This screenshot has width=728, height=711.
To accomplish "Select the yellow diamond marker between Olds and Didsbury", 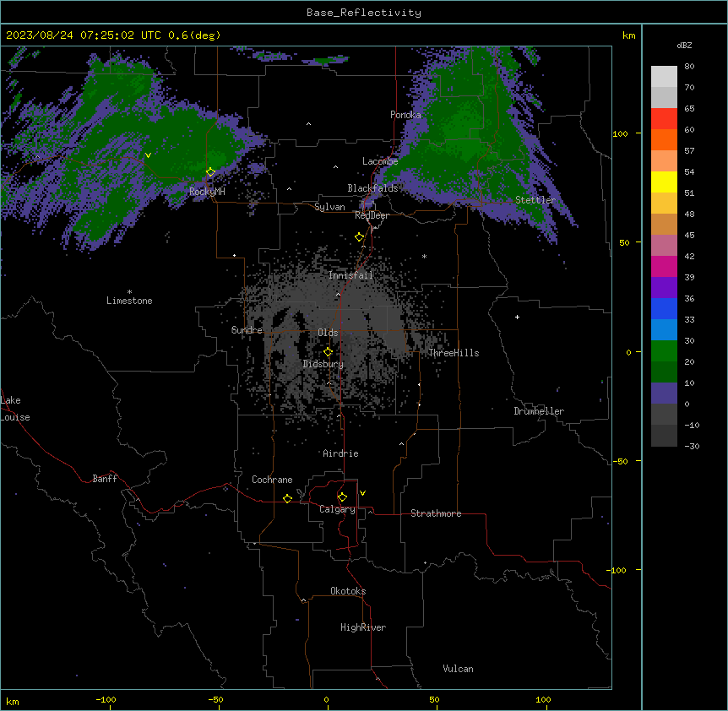I will pyautogui.click(x=328, y=352).
